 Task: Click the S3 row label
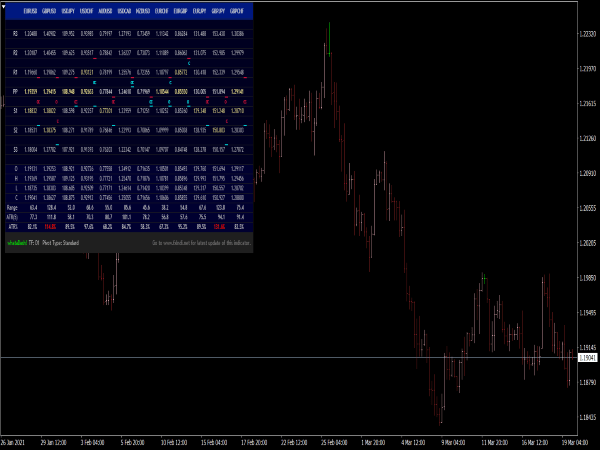(x=15, y=150)
